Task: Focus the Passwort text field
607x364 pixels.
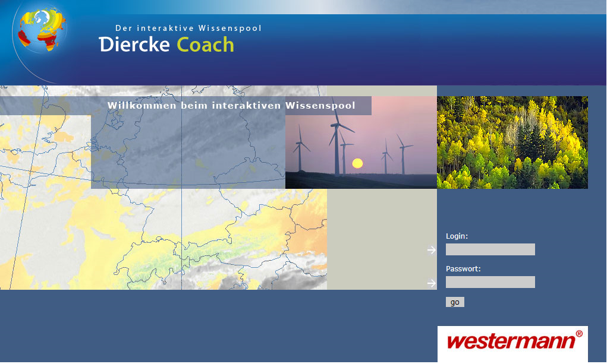Action: click(490, 282)
